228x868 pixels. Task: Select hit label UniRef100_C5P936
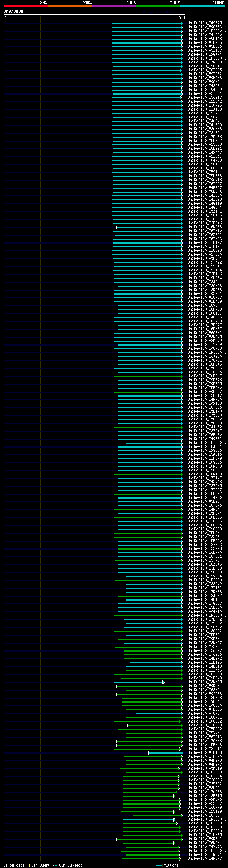(204, 368)
